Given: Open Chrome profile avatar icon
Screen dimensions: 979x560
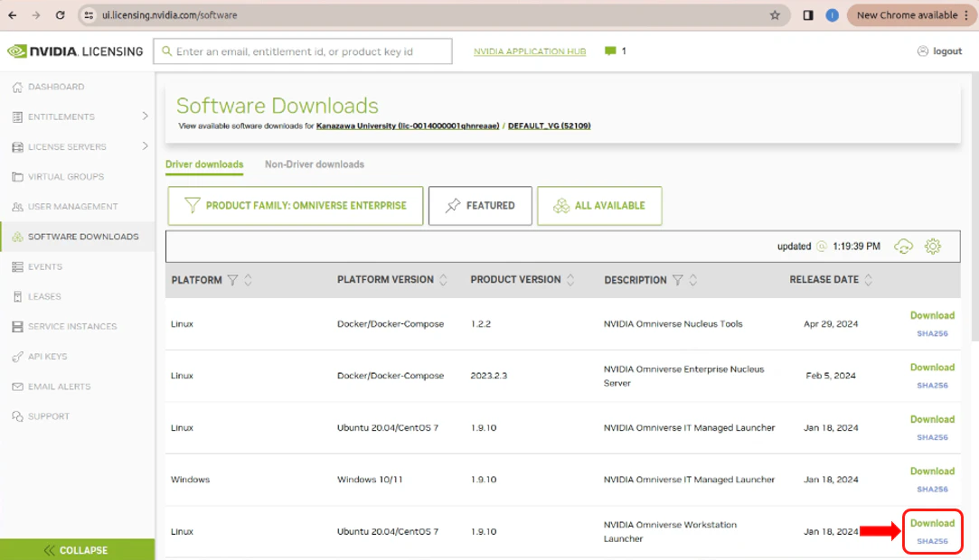Looking at the screenshot, I should pyautogui.click(x=832, y=15).
